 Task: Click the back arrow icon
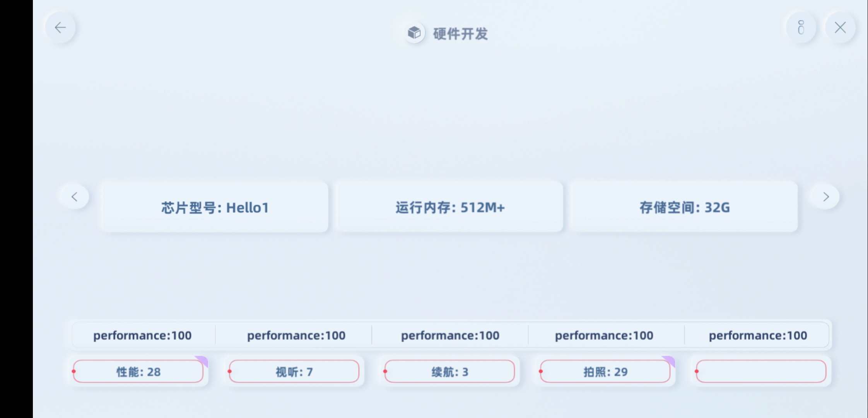pos(60,27)
